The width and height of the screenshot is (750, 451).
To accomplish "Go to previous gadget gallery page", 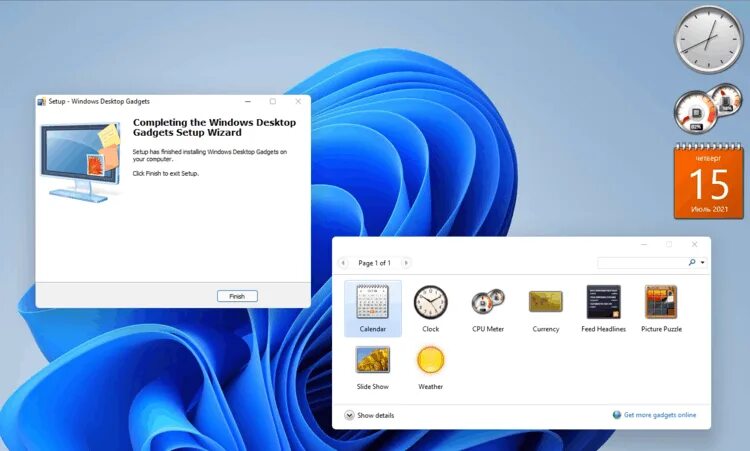I will 343,263.
